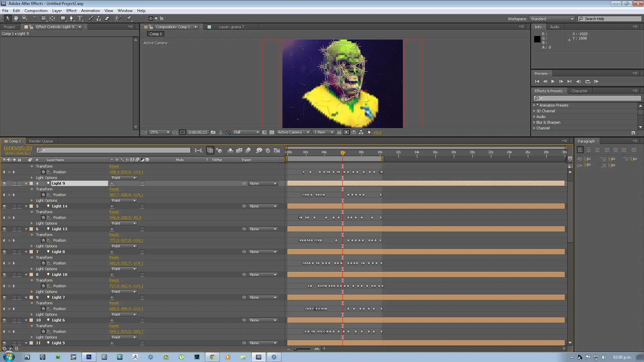Select the Zoom tool

coord(24,18)
